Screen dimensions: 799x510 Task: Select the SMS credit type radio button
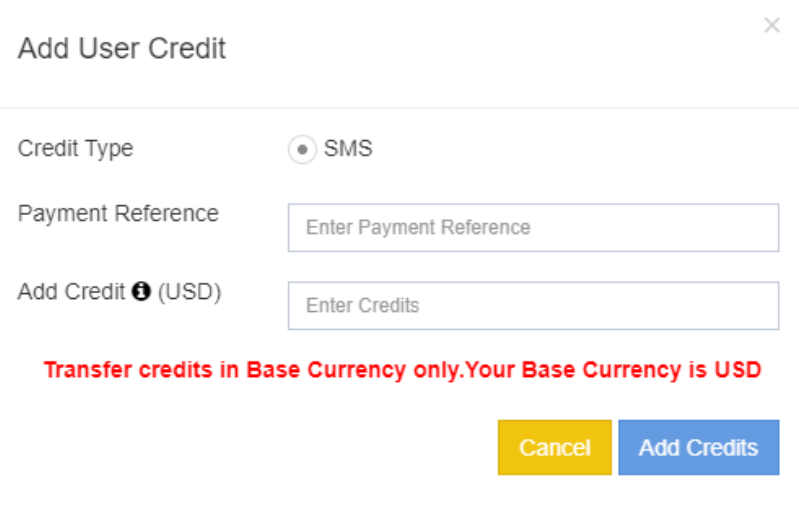pos(301,150)
